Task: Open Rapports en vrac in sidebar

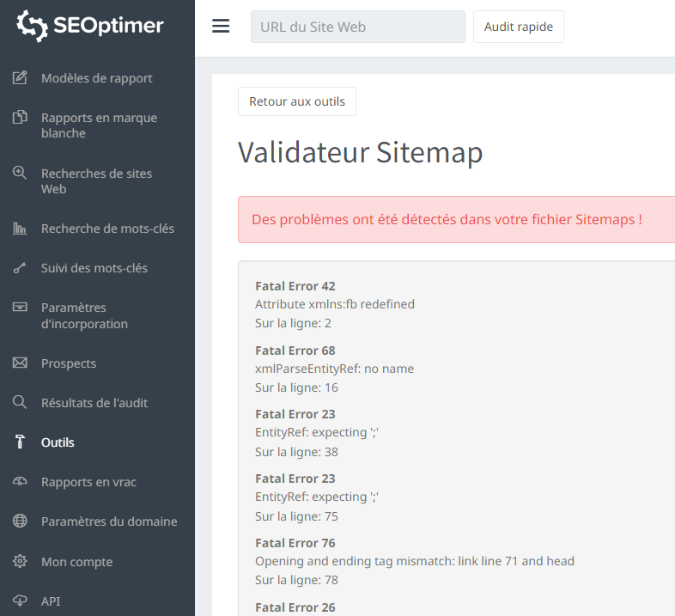Action: (88, 482)
